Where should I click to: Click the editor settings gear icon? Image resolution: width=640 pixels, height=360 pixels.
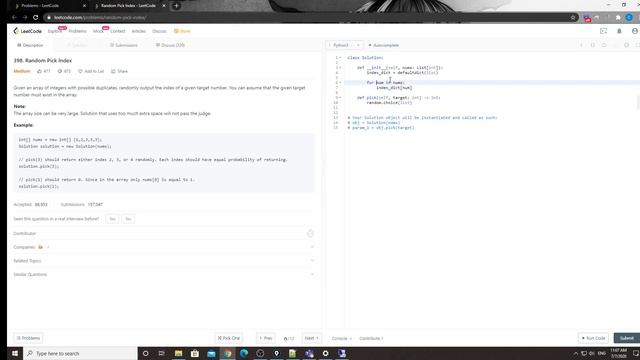coord(626,45)
